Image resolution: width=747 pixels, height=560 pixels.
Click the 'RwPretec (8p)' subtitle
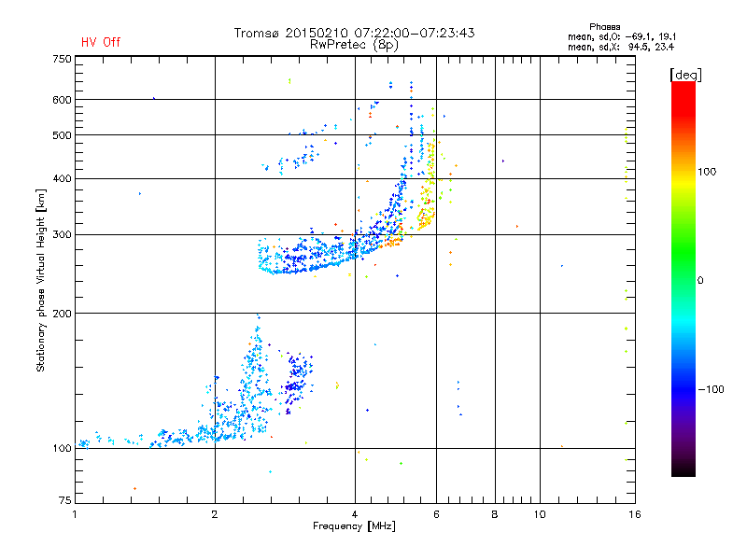coord(355,45)
